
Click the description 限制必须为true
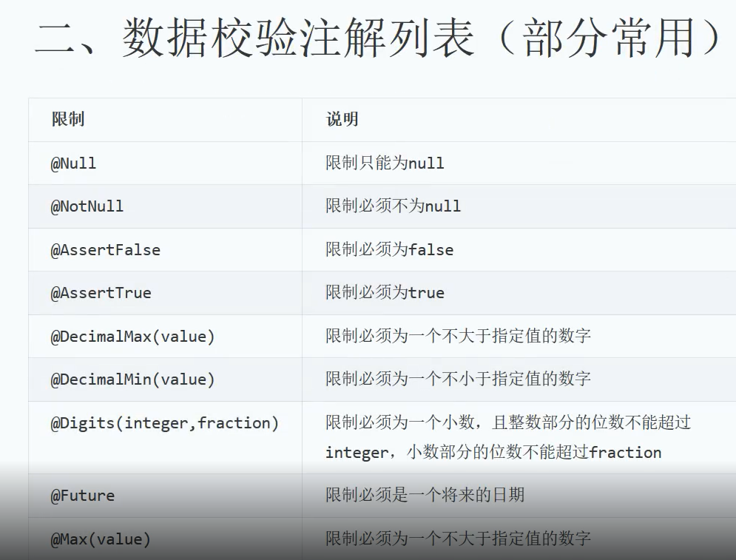(385, 292)
